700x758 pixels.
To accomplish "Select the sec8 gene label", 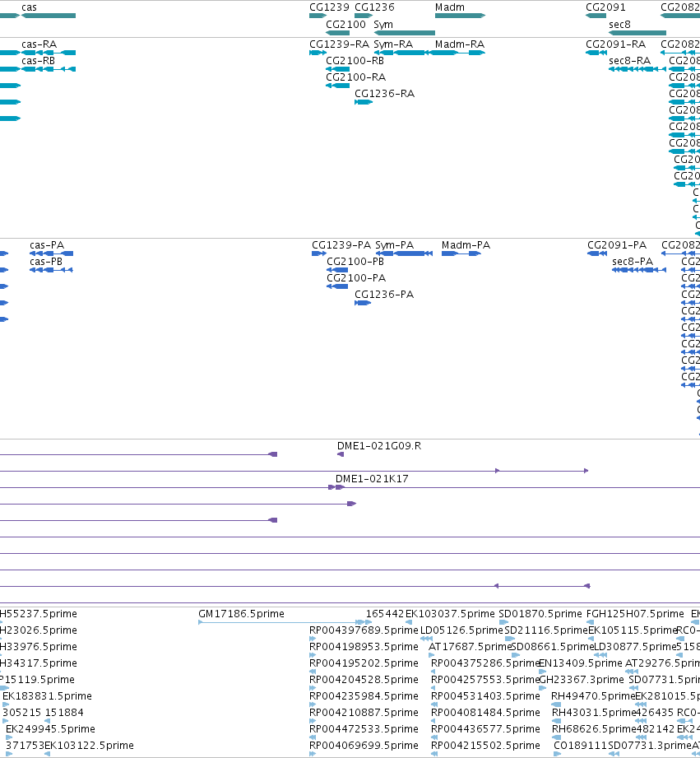I will pyautogui.click(x=620, y=25).
